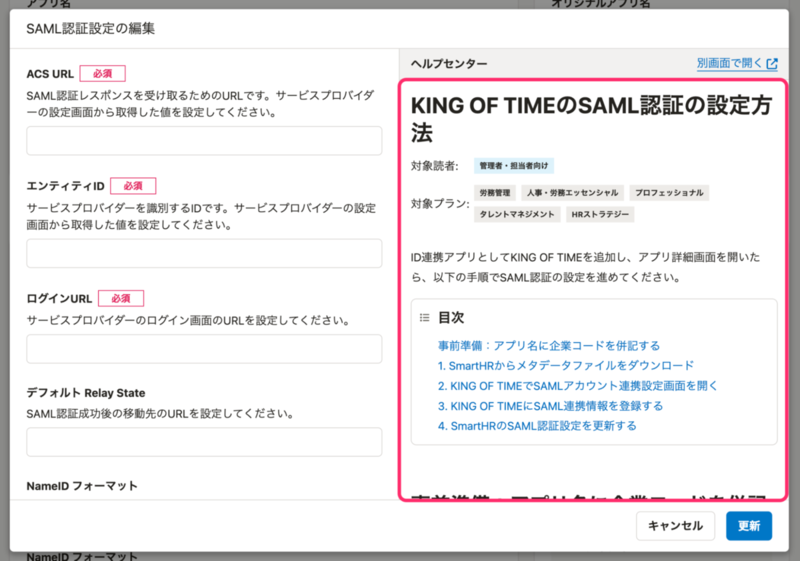
Task: Click the external-link icon beside 別画面で開く
Action: pos(772,64)
